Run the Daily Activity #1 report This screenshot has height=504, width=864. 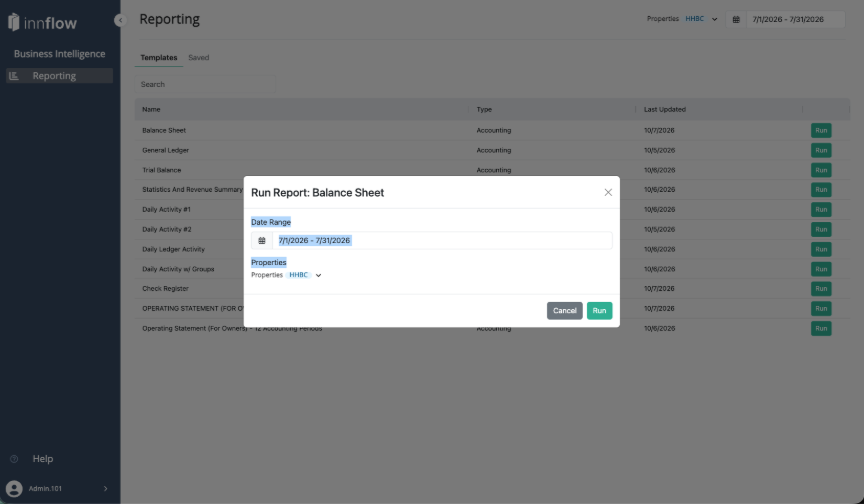click(x=821, y=209)
